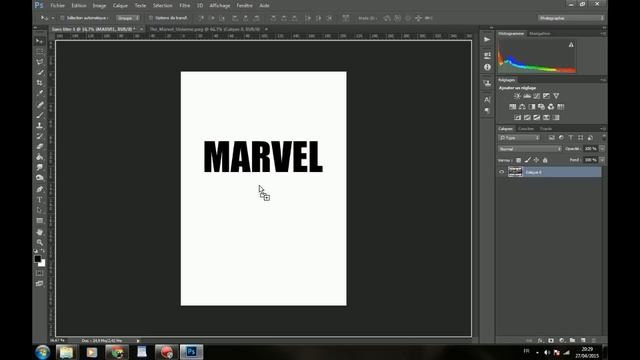
Task: Select the Eraser tool
Action: tap(39, 147)
